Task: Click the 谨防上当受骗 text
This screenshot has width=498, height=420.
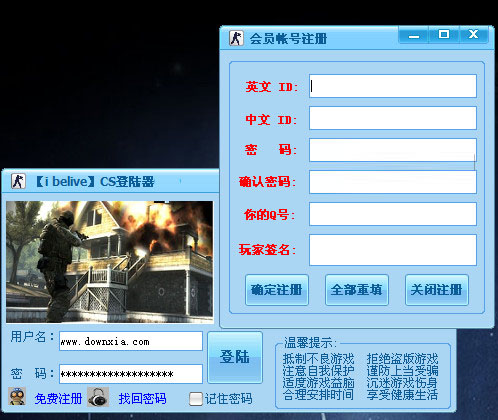Action: (x=403, y=371)
